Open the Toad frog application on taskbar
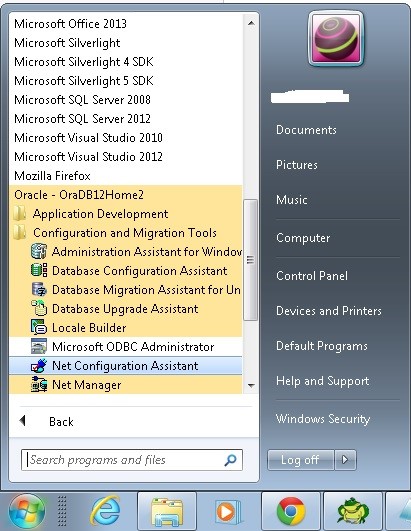The image size is (411, 531). click(x=353, y=511)
